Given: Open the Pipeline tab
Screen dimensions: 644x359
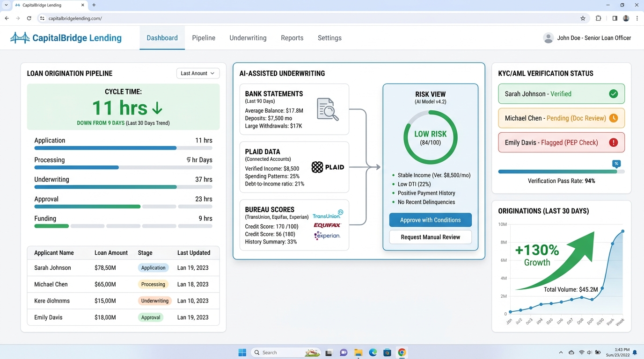Looking at the screenshot, I should [204, 38].
